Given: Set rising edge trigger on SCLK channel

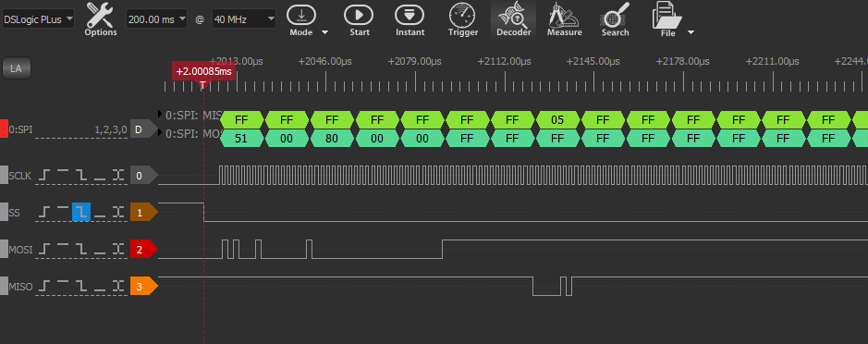Looking at the screenshot, I should [45, 176].
